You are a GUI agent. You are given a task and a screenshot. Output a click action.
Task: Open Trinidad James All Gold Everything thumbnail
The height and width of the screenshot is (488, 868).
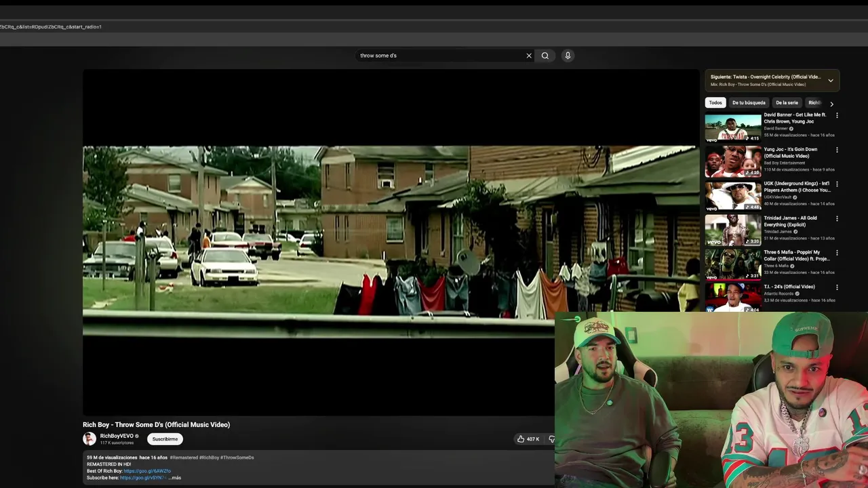(733, 231)
